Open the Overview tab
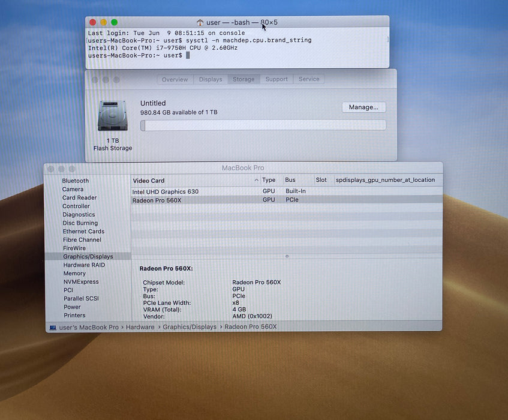The height and width of the screenshot is (420, 508). [x=175, y=79]
